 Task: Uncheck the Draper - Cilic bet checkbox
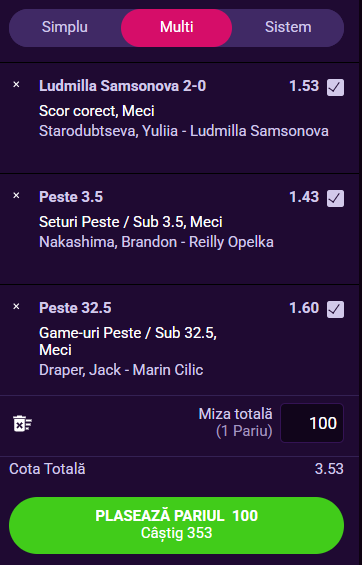335,310
